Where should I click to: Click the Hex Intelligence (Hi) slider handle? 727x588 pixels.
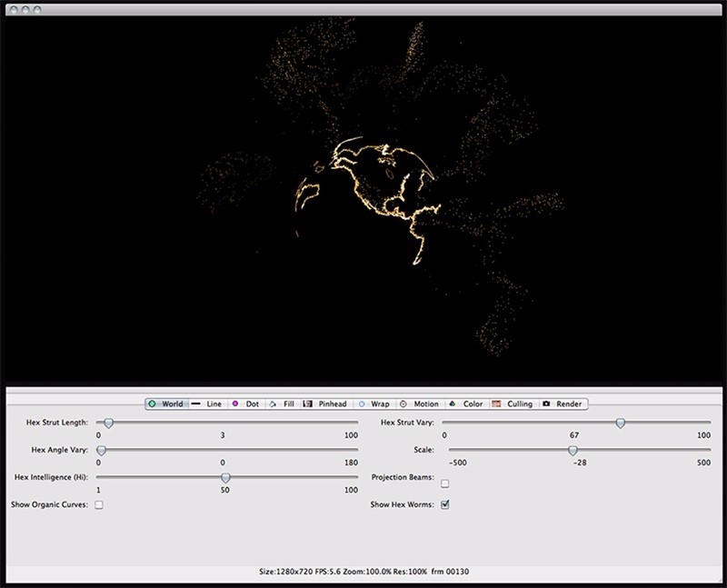[x=225, y=477]
